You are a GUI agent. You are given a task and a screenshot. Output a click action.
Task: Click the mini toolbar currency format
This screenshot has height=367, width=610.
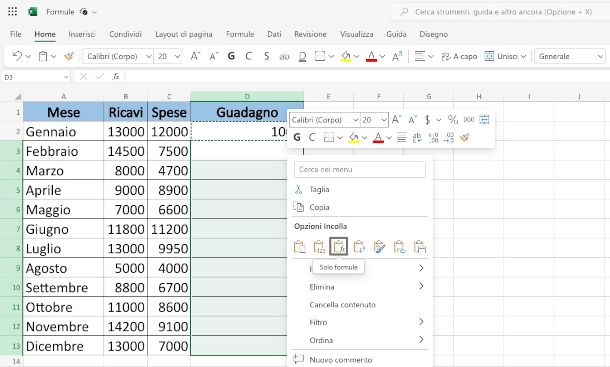tap(428, 120)
